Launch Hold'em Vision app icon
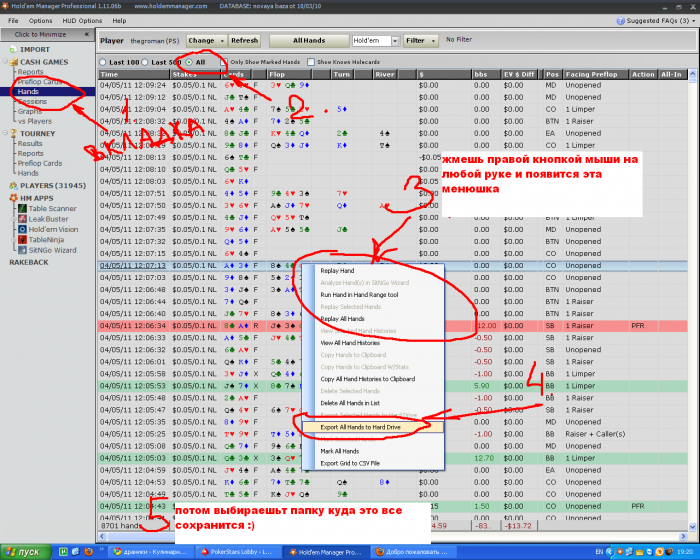 [22, 229]
